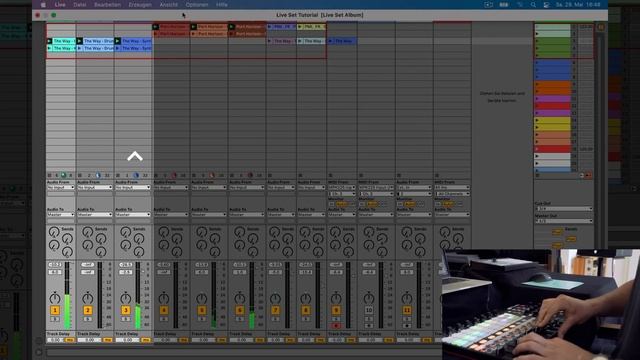
Task: Solo track 5 with its S button
Action: point(202,319)
